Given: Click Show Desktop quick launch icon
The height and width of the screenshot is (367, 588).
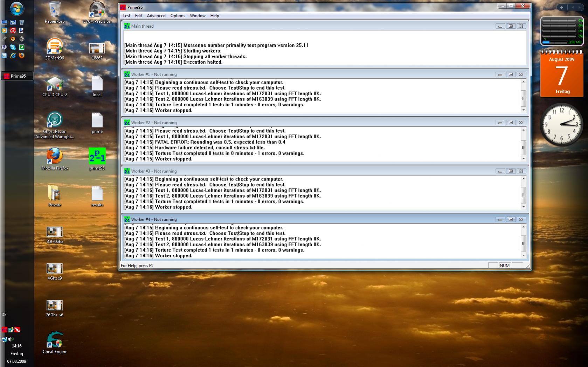Looking at the screenshot, I should (4, 22).
